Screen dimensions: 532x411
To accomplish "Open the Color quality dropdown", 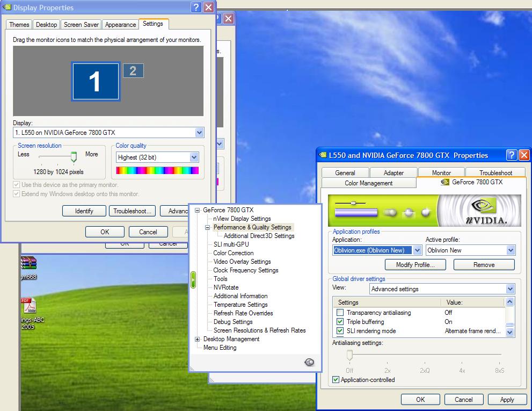I will (194, 157).
